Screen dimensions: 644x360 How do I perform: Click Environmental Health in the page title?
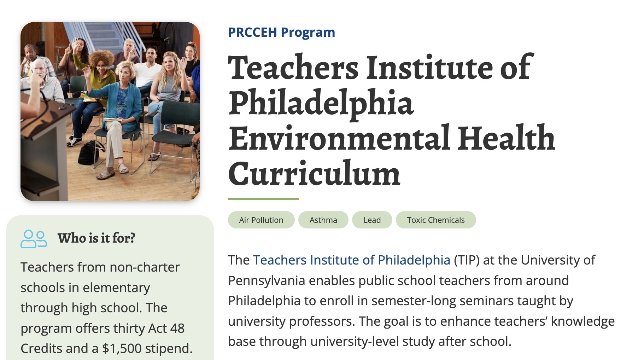point(392,138)
